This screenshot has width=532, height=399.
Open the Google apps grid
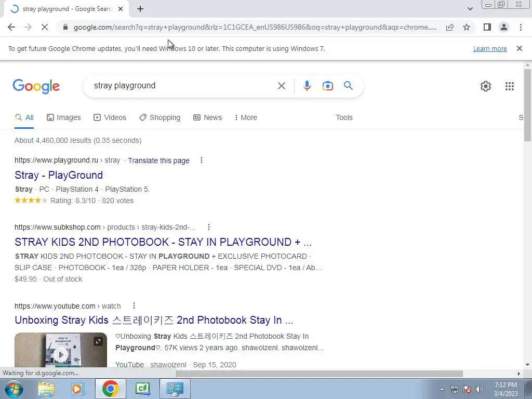[510, 86]
